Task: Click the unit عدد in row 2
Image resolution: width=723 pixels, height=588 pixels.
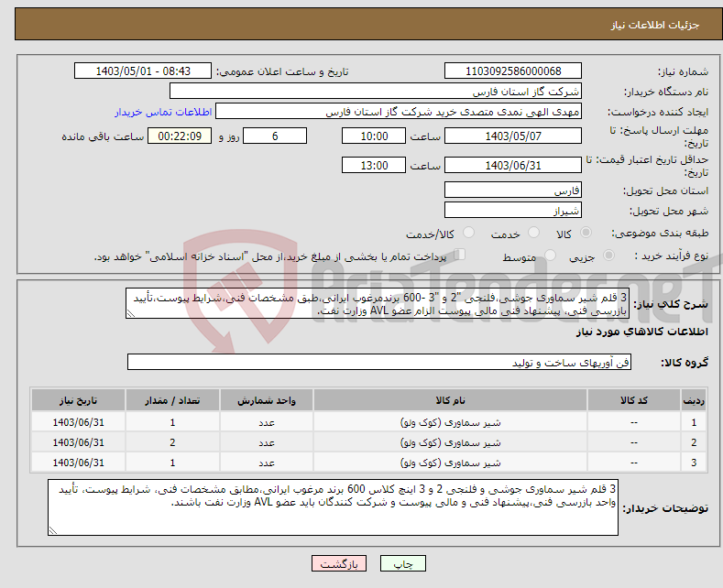Action: 267,443
